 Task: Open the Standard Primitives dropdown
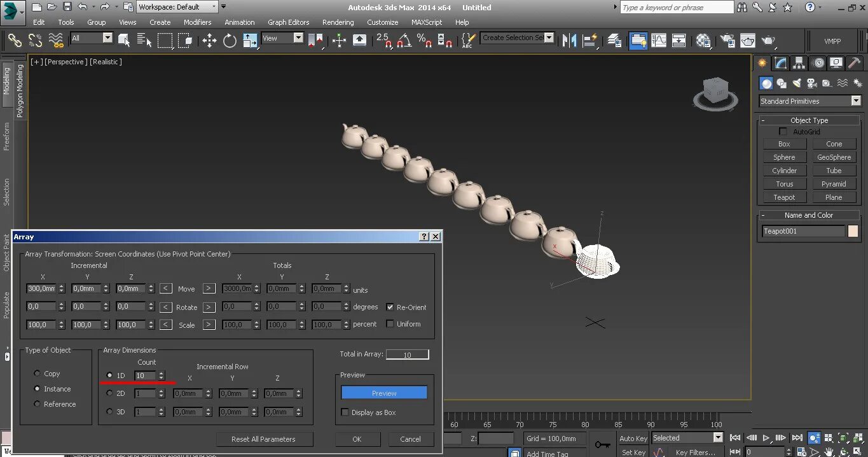[809, 101]
